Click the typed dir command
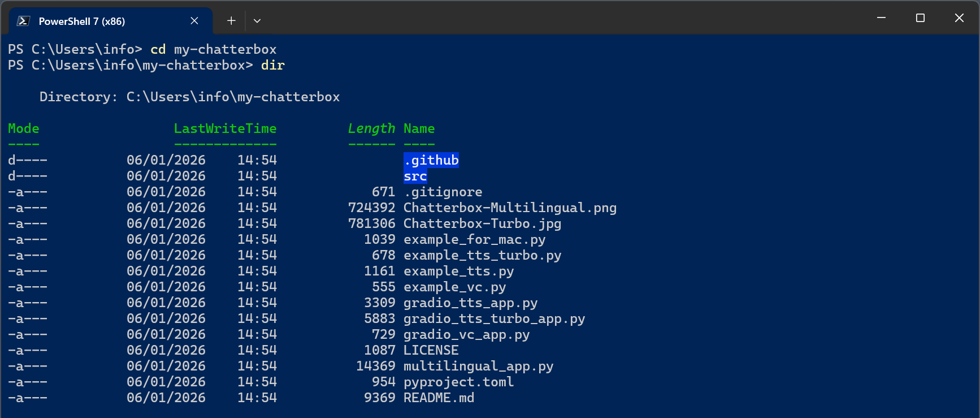Image resolution: width=980 pixels, height=418 pixels. point(273,66)
